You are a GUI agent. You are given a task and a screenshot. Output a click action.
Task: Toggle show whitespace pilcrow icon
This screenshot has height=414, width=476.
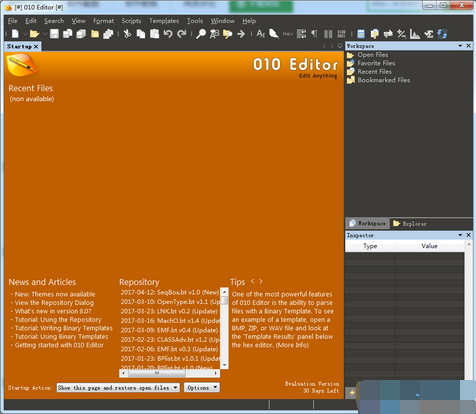[314, 34]
